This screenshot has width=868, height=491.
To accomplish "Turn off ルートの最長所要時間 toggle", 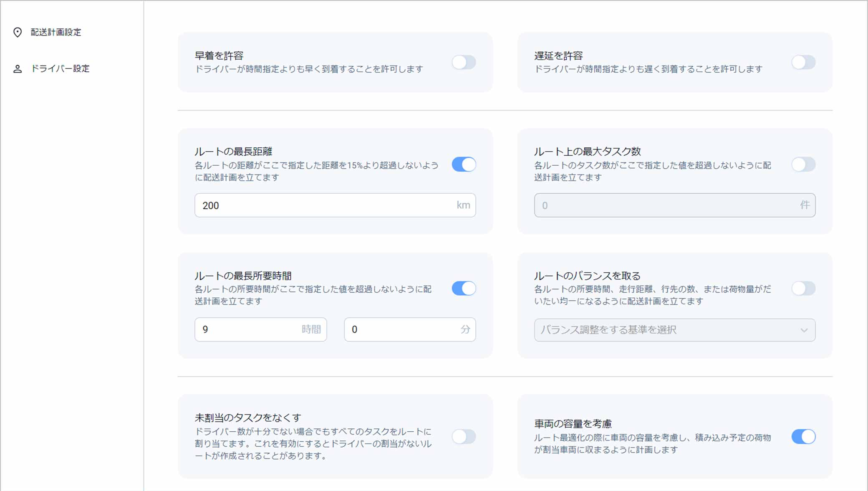I will [464, 289].
